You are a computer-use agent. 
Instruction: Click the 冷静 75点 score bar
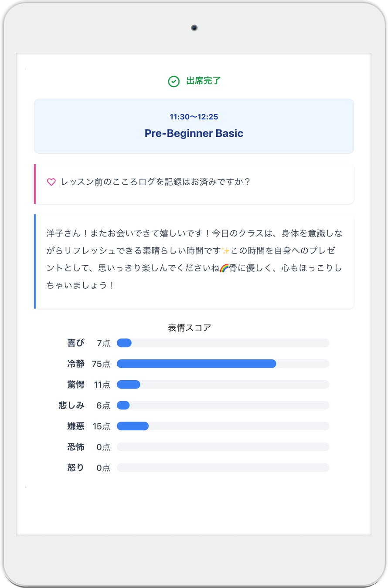[223, 364]
